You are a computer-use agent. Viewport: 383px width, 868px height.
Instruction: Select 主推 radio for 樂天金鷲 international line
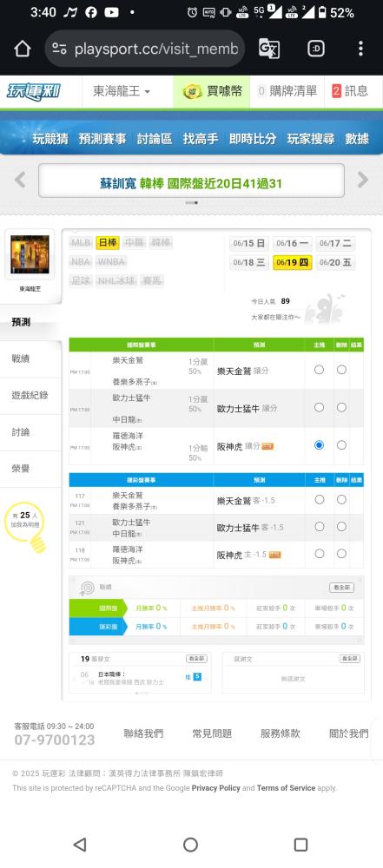click(x=320, y=369)
